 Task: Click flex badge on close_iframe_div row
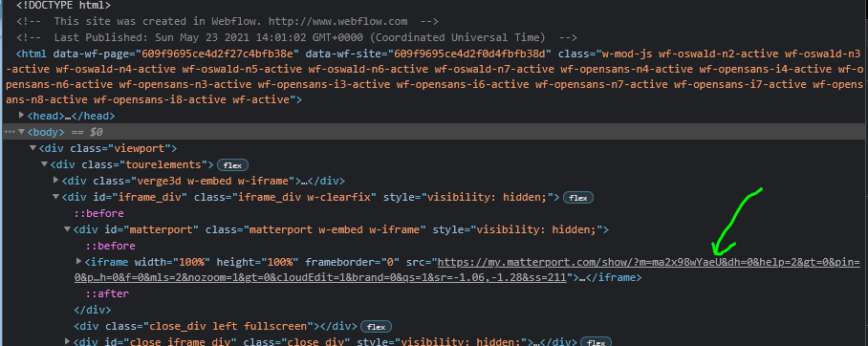[x=597, y=342]
